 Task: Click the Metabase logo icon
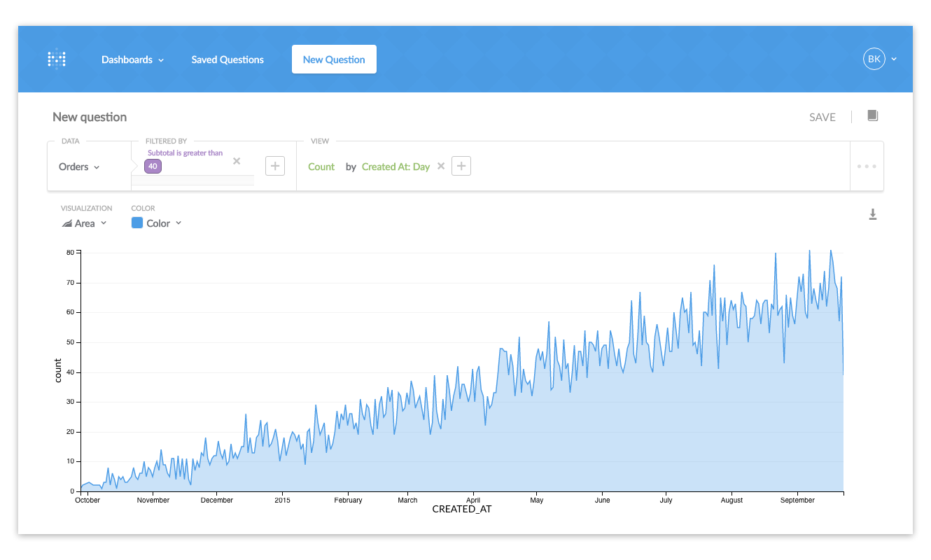[x=57, y=59]
